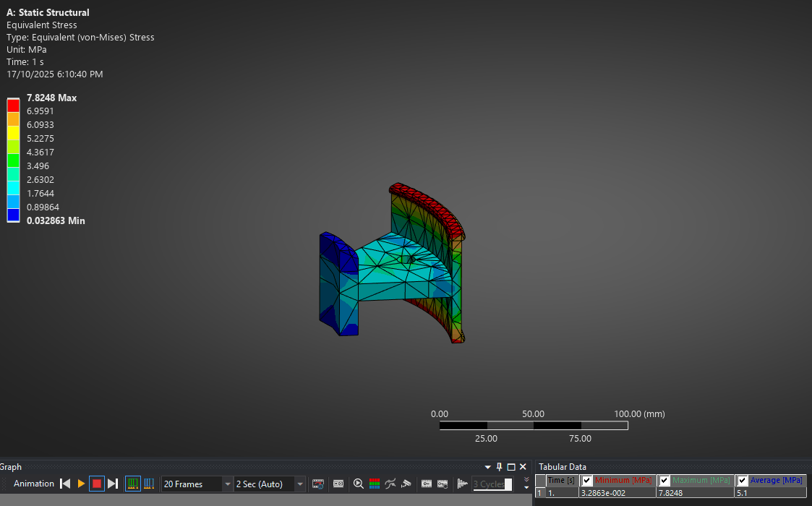
Task: Click the Animation label in the toolbar
Action: click(34, 484)
